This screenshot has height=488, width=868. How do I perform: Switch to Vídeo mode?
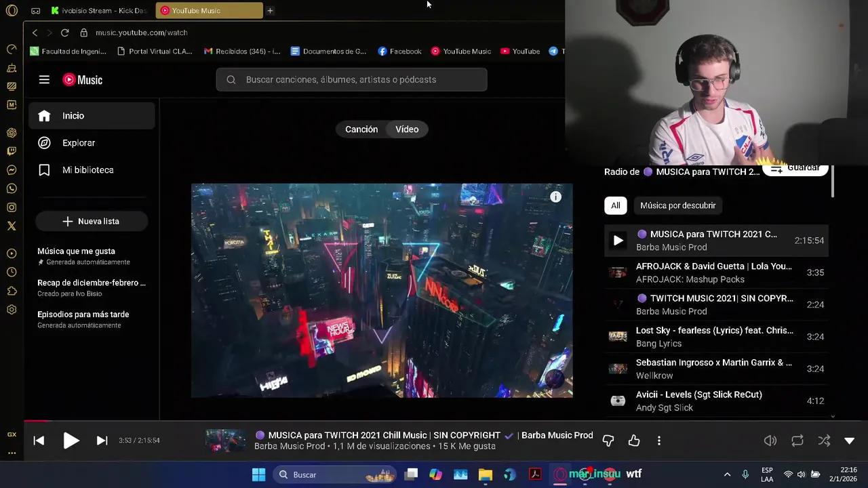pos(407,129)
